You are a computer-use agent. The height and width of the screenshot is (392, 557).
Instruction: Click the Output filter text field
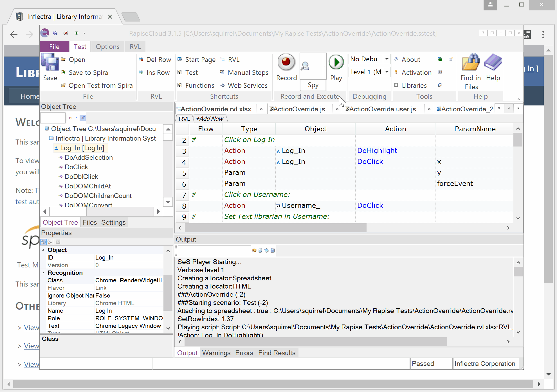tap(214, 250)
